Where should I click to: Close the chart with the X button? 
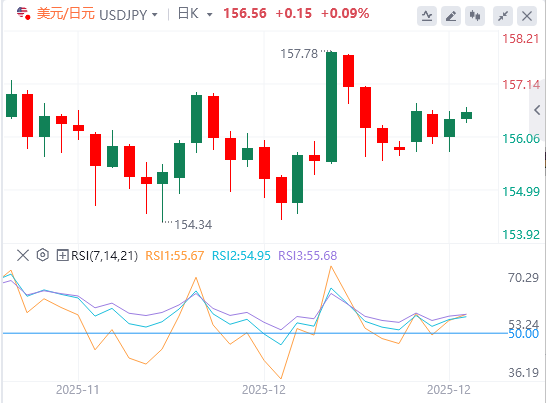tap(527, 16)
